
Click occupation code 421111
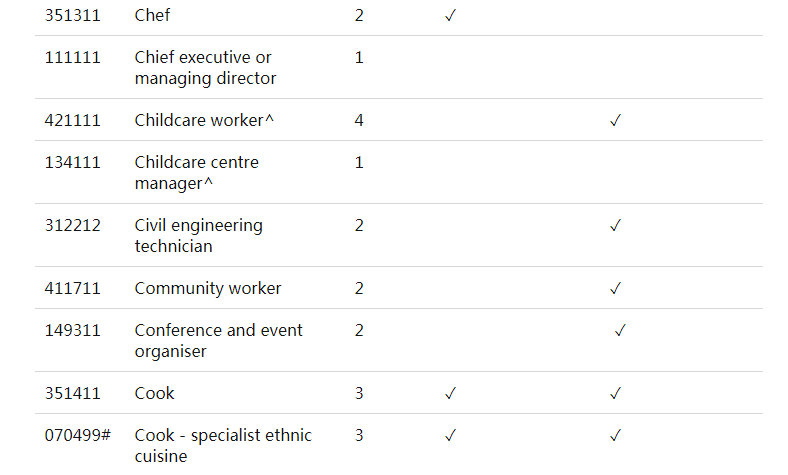tap(72, 121)
